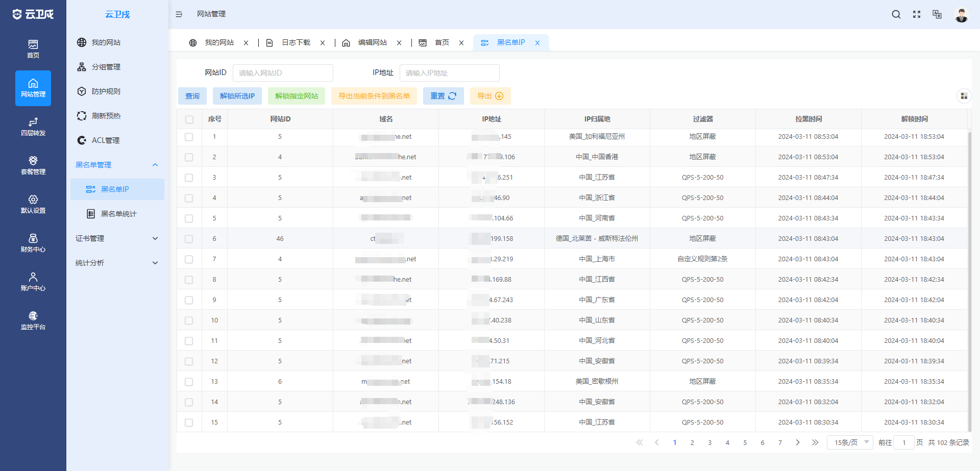The width and height of the screenshot is (980, 471).
Task: Expand the 统计分析 menu group
Action: [117, 263]
